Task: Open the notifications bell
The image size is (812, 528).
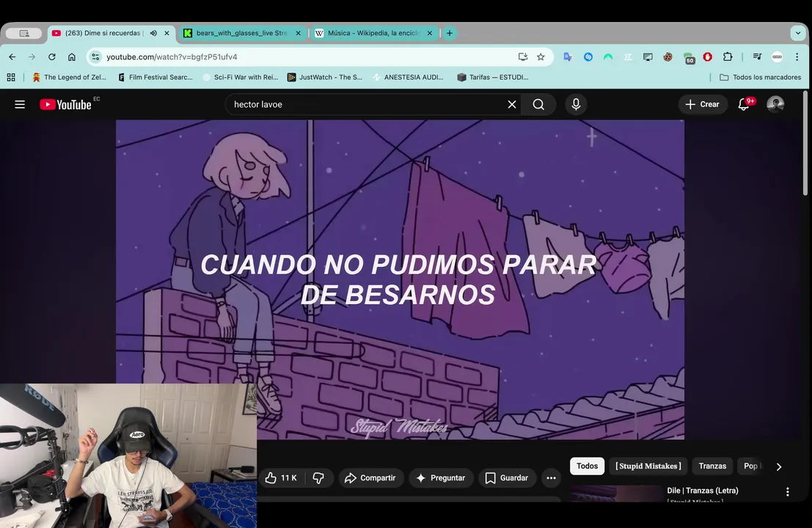Action: 744,105
